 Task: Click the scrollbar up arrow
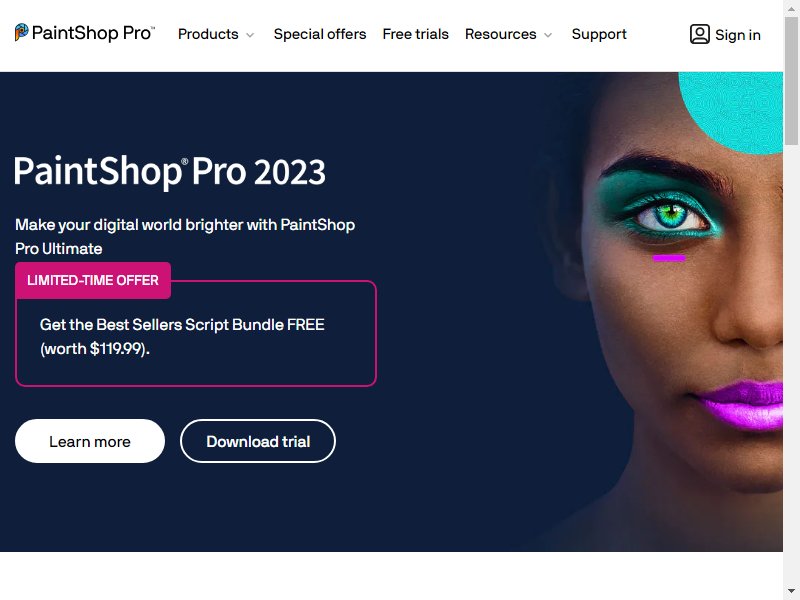(x=791, y=8)
